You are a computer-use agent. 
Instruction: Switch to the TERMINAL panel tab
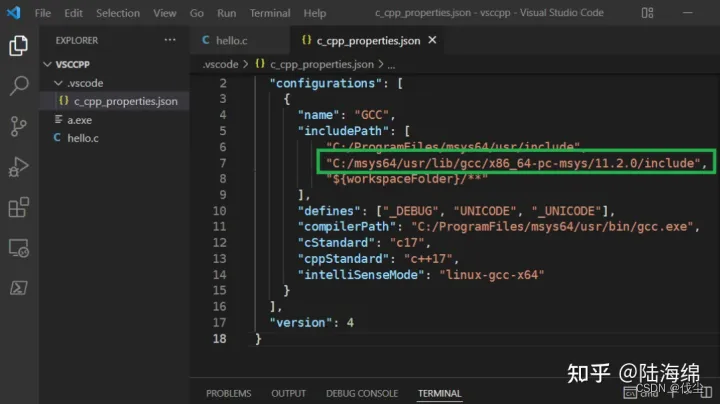(x=439, y=393)
